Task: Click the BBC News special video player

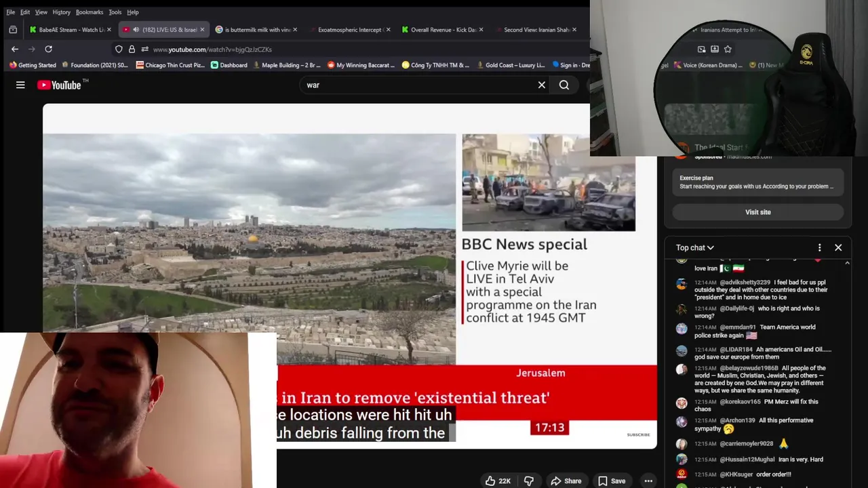Action: coord(350,277)
